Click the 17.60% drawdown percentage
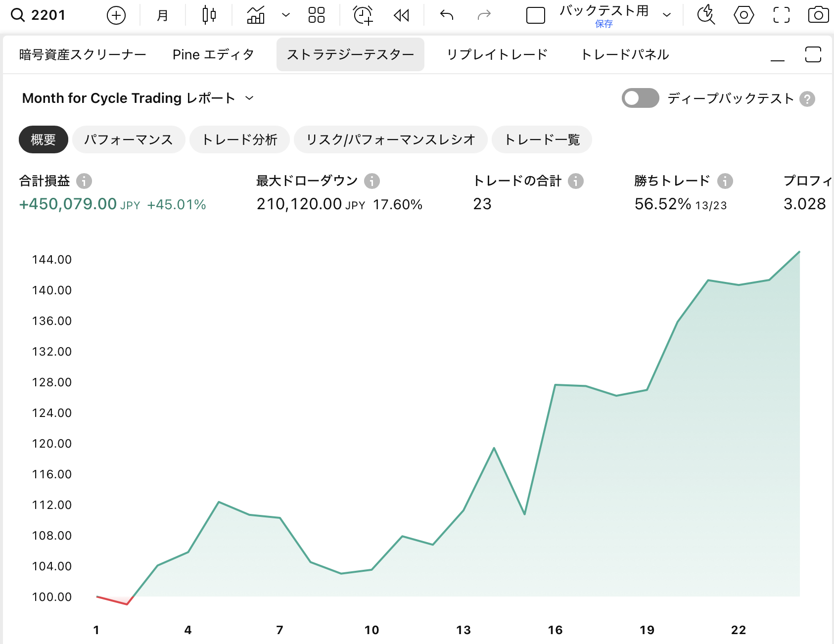This screenshot has width=834, height=644. pyautogui.click(x=398, y=204)
